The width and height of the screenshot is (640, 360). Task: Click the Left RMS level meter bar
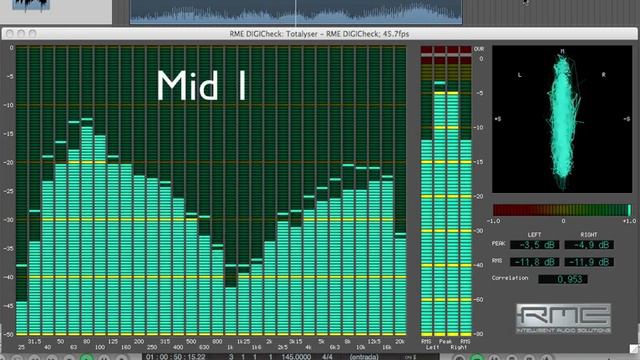[x=426, y=237]
